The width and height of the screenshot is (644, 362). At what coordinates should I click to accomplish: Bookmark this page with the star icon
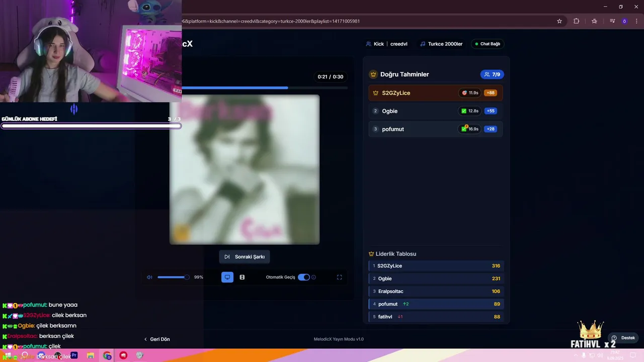pos(559,21)
